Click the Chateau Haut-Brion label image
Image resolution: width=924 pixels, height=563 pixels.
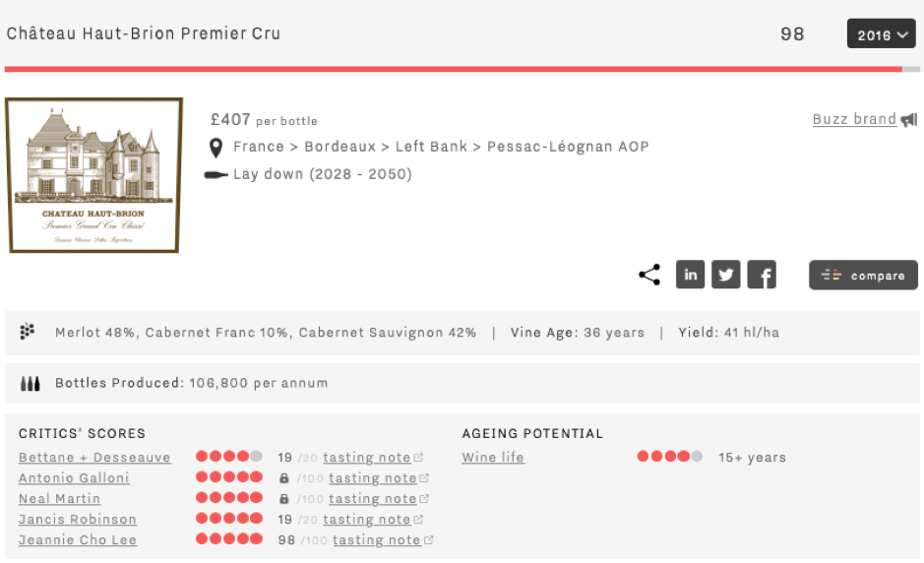click(x=93, y=175)
